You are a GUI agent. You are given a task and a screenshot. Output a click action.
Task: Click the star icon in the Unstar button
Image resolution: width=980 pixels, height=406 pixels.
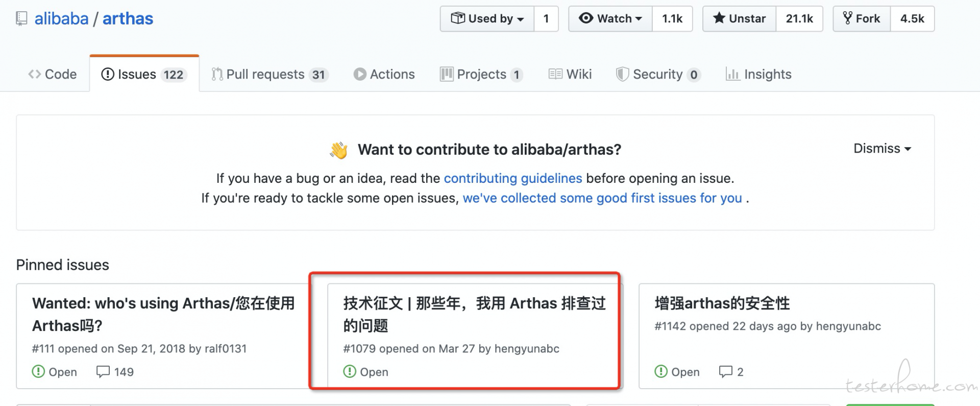[x=719, y=18]
